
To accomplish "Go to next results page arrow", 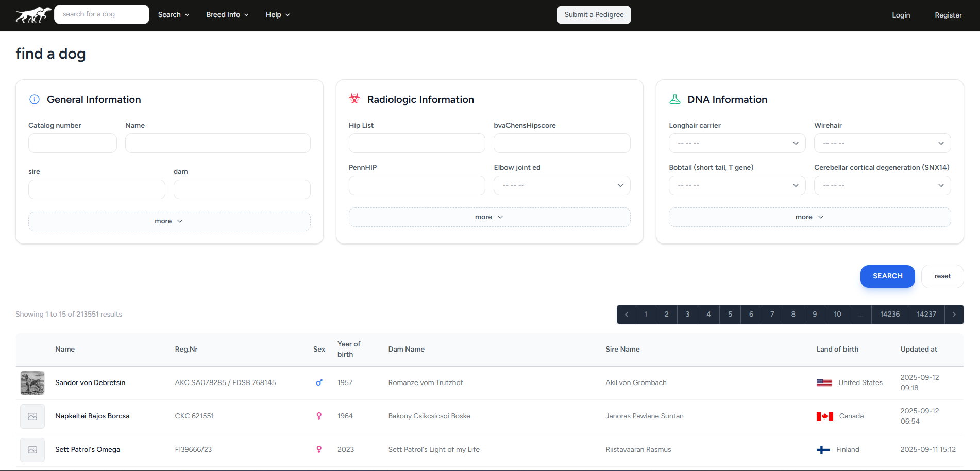I will 954,315.
